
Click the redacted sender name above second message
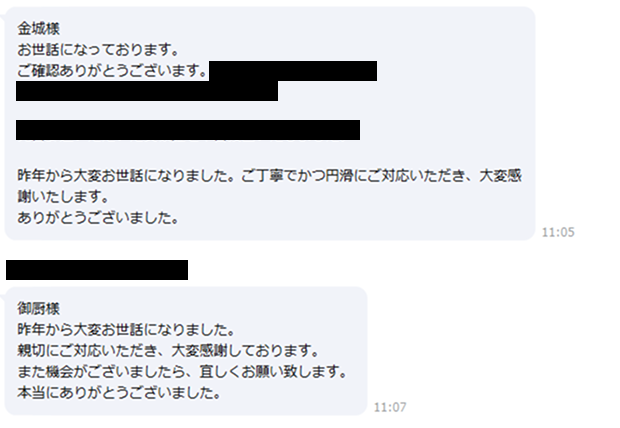(97, 270)
